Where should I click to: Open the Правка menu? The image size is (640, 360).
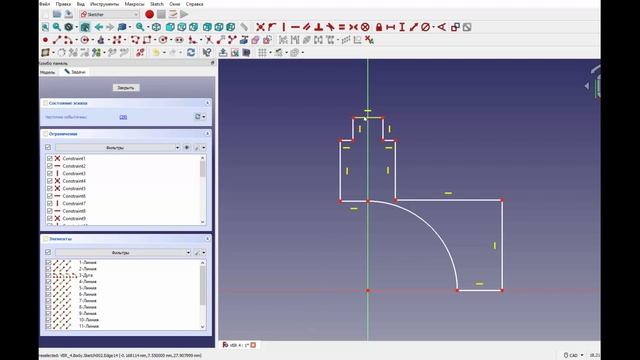[63, 4]
